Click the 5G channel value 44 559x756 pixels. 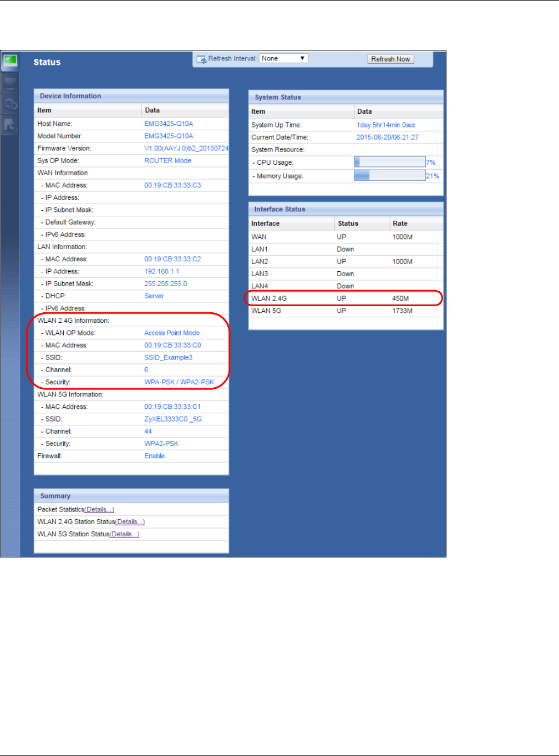click(x=148, y=431)
